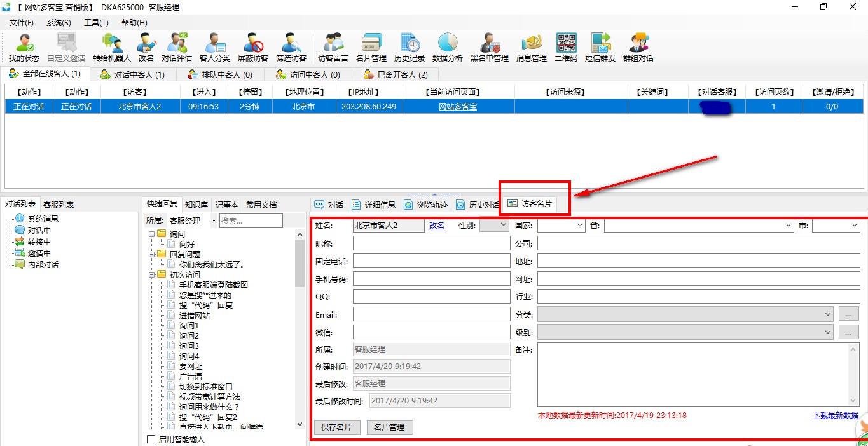The height and width of the screenshot is (446, 868).
Task: Collapse the 初次访问 tree folder
Action: 152,274
